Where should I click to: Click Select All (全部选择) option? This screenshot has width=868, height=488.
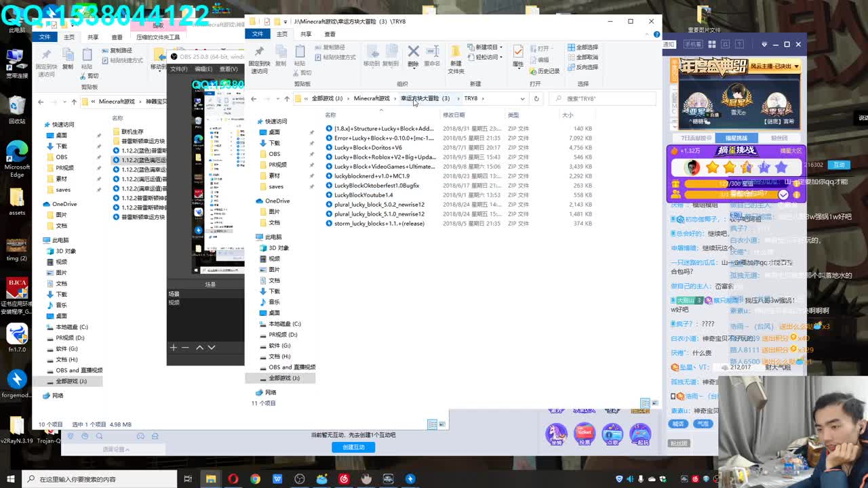tap(583, 47)
